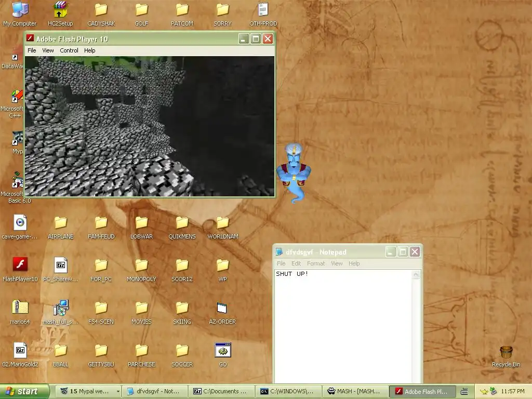Viewport: 532px width, 399px height.
Task: Click the Flash icon in title bar
Action: [x=30, y=38]
